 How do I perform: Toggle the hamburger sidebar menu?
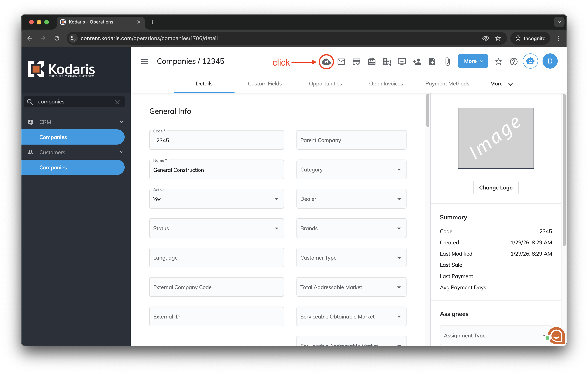145,62
